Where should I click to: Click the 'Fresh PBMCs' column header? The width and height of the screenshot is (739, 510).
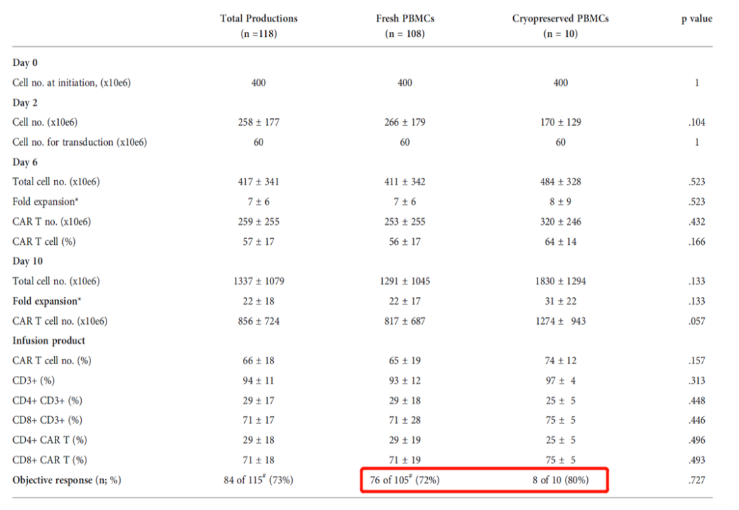[x=405, y=18]
